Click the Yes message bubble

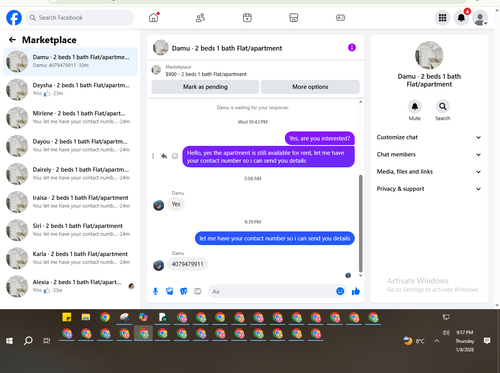click(x=176, y=204)
